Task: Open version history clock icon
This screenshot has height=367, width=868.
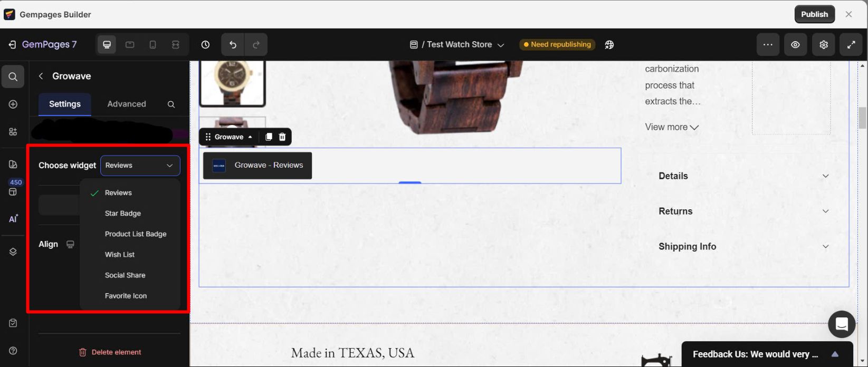Action: tap(205, 45)
